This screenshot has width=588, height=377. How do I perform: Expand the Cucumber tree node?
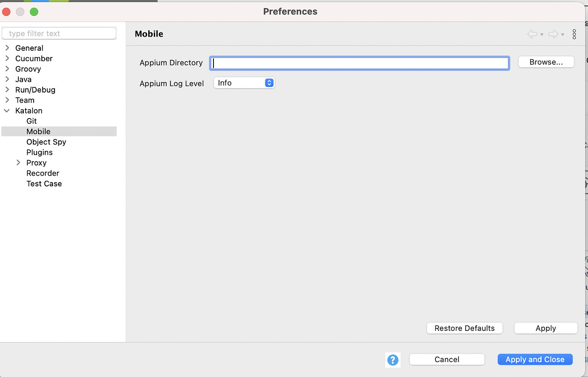(7, 58)
